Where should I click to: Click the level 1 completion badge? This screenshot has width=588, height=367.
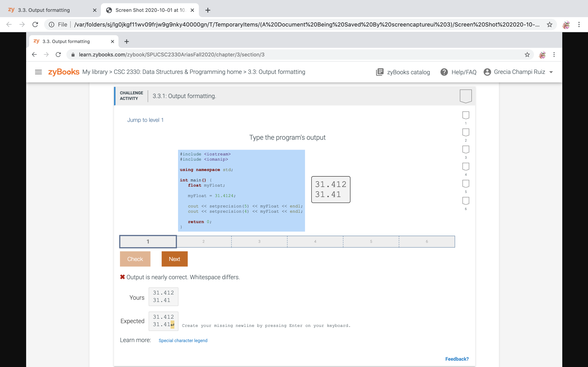[x=465, y=115]
